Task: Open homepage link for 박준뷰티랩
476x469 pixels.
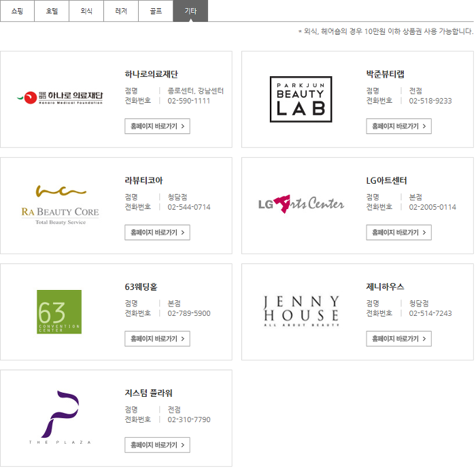Action: (398, 126)
